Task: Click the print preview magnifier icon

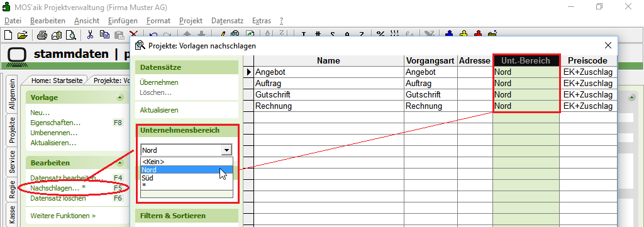Action: tap(71, 35)
